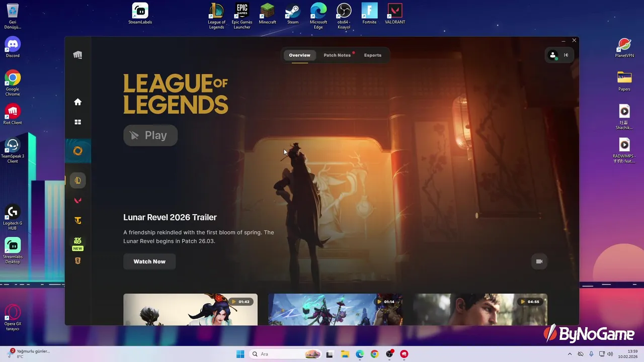Screen dimensions: 644x362
Task: Open the network tray icon
Action: [602, 354]
